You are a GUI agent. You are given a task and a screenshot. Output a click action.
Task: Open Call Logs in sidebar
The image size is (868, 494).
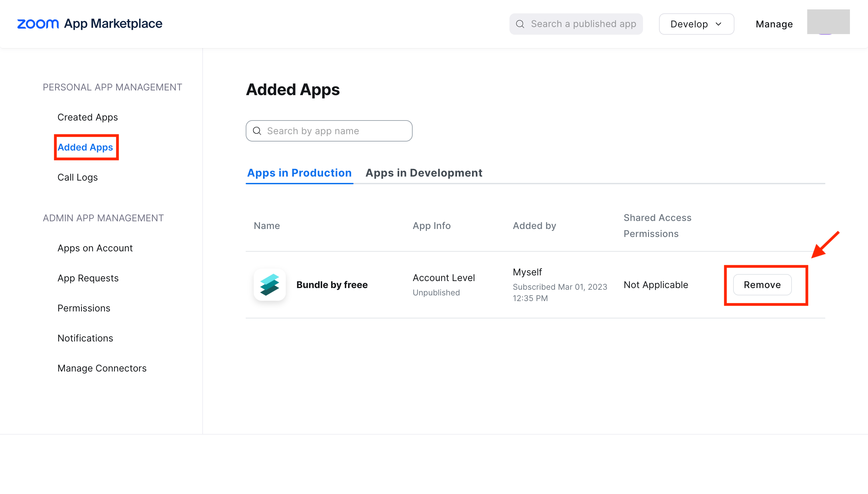click(x=77, y=178)
